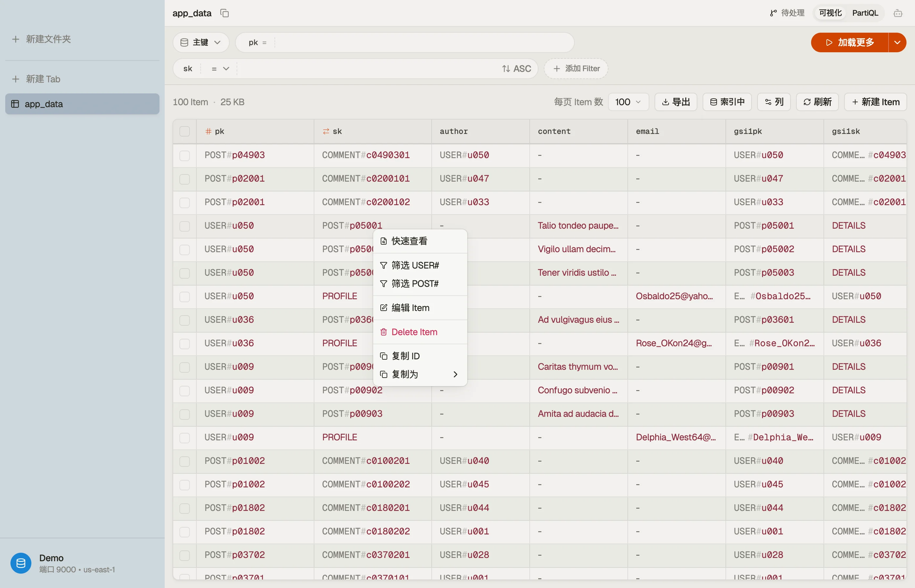Click the hash icon in the pk header

point(208,131)
